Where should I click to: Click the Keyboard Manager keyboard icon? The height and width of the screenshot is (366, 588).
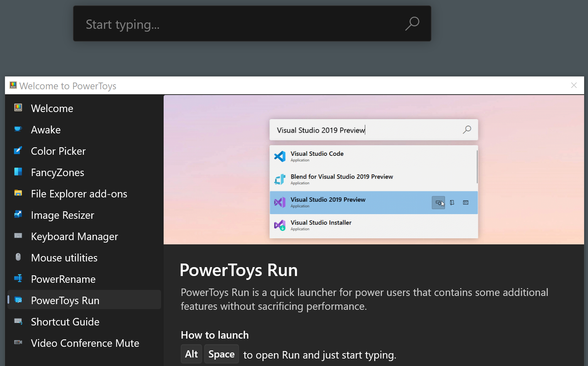click(x=18, y=235)
